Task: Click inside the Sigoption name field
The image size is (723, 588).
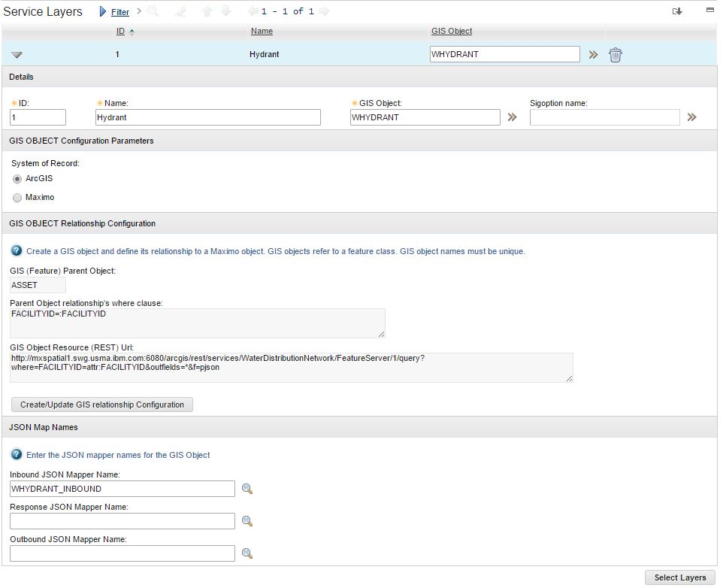Action: click(x=604, y=117)
